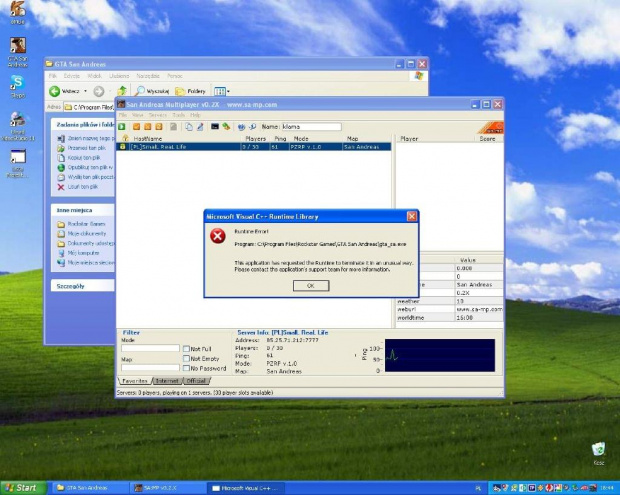The width and height of the screenshot is (620, 495).
Task: Switch to the Internet tab
Action: coord(167,381)
